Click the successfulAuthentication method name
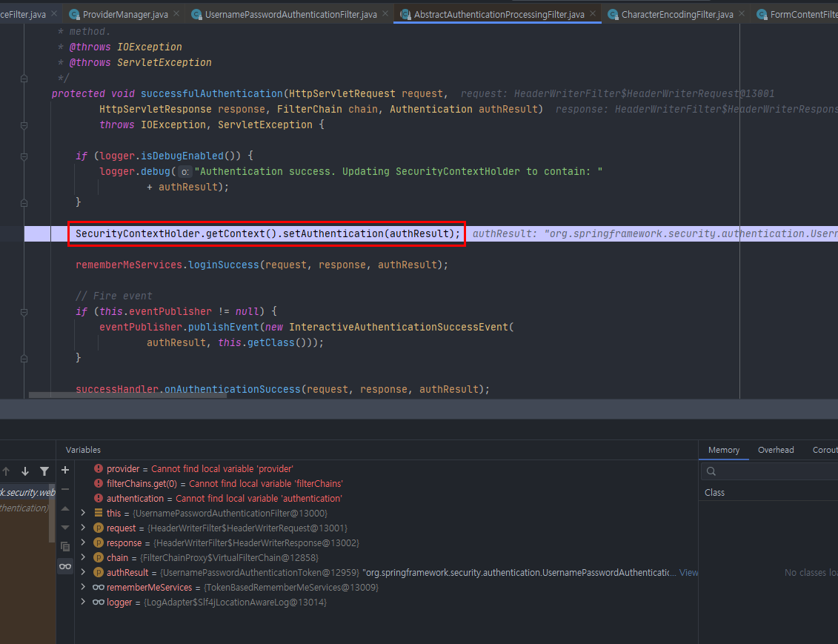838x644 pixels. 212,94
